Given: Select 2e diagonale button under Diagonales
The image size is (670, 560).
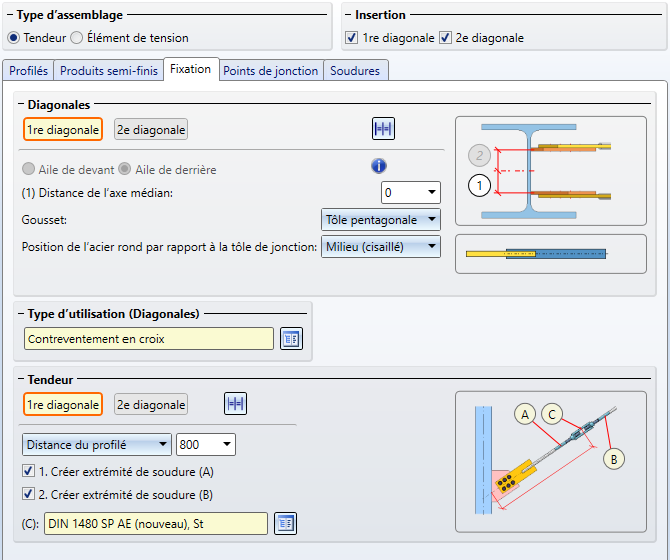Looking at the screenshot, I should click(151, 129).
